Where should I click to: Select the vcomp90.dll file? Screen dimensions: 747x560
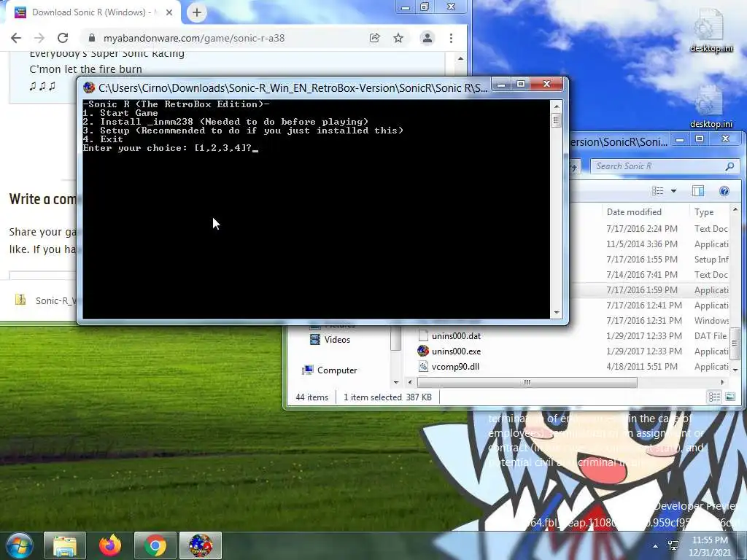(455, 367)
